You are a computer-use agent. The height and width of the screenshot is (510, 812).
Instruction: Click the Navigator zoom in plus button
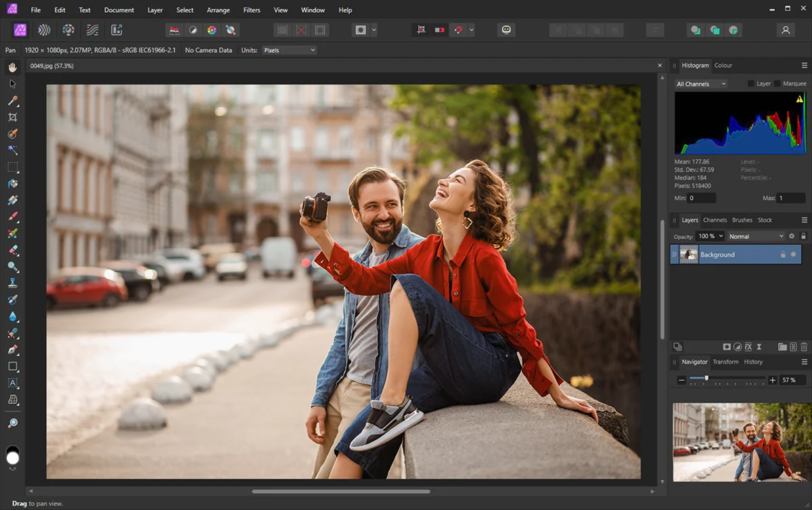tap(773, 380)
